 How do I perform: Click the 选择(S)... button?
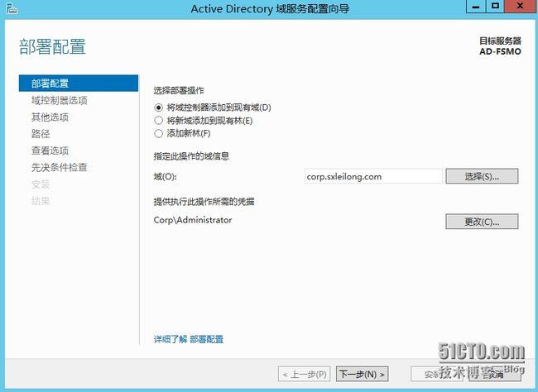click(482, 176)
